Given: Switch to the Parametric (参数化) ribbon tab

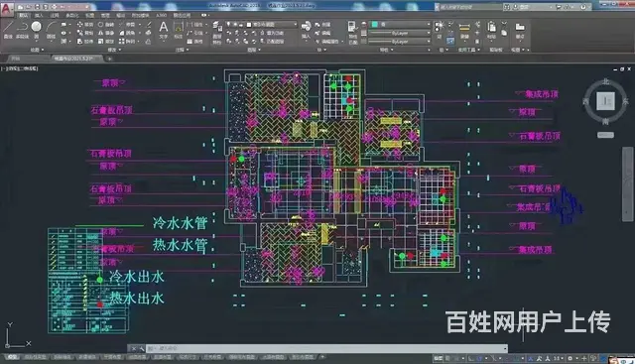Looking at the screenshot, I should [x=72, y=15].
